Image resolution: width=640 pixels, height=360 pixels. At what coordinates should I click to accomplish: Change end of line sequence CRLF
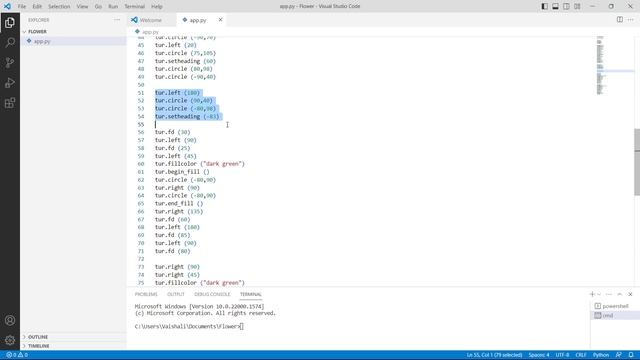[x=581, y=355]
